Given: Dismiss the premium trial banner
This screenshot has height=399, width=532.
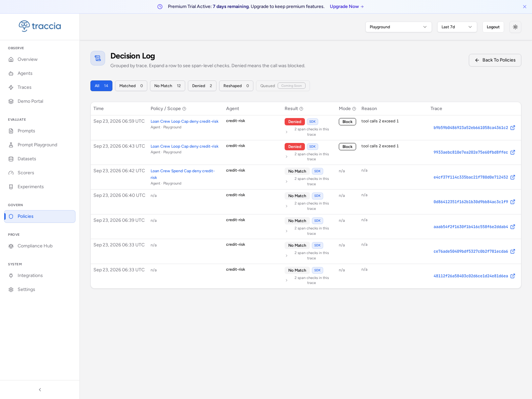Looking at the screenshot, I should point(525,7).
